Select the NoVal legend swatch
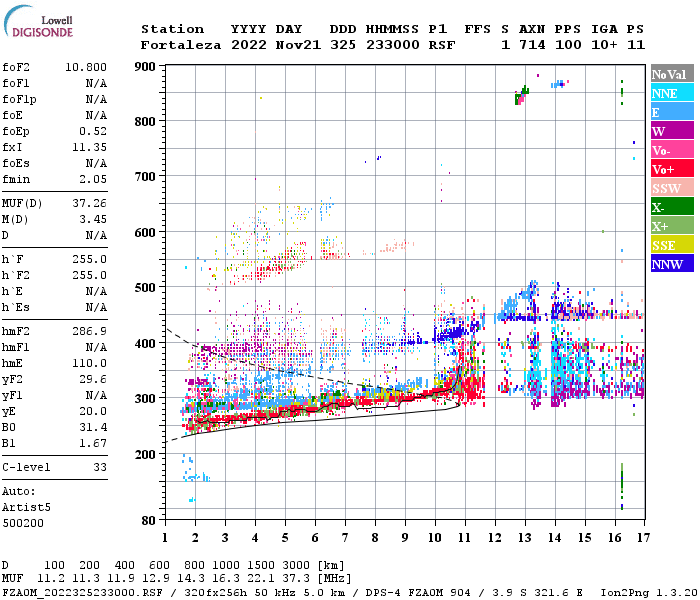This screenshot has height=600, width=700. [x=672, y=74]
